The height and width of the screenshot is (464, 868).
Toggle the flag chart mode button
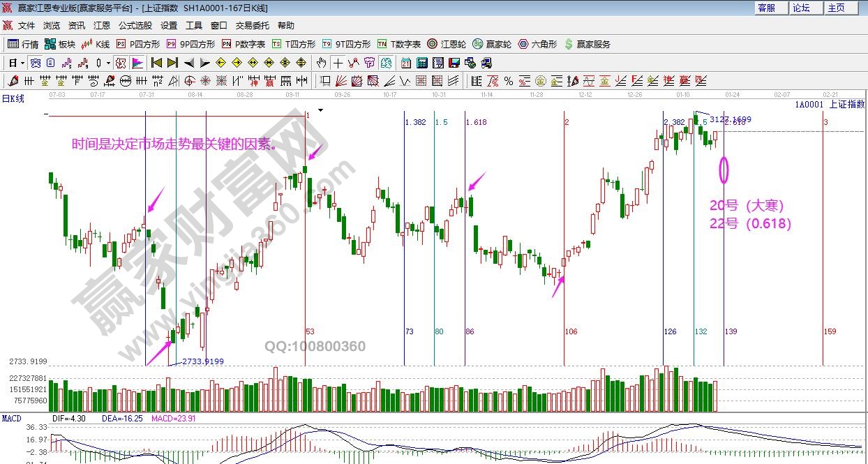(x=137, y=63)
